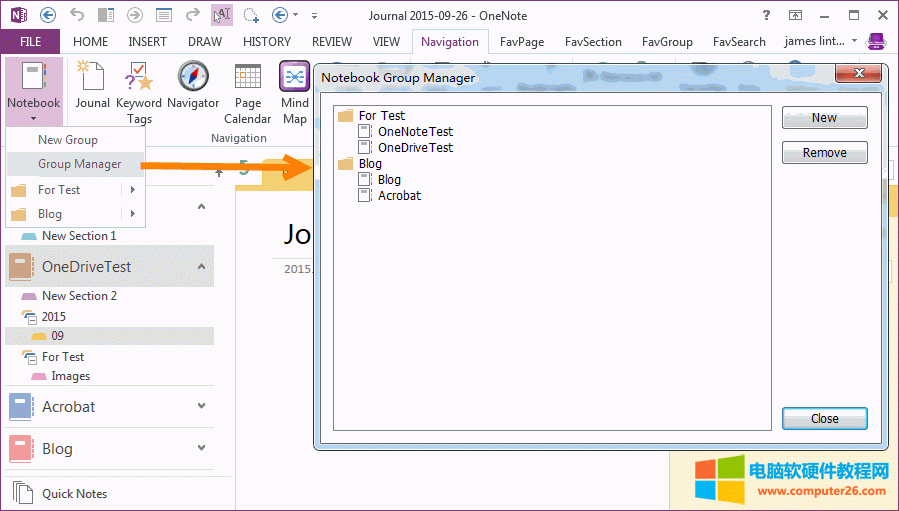
Task: Click the New button in dialog
Action: point(824,118)
